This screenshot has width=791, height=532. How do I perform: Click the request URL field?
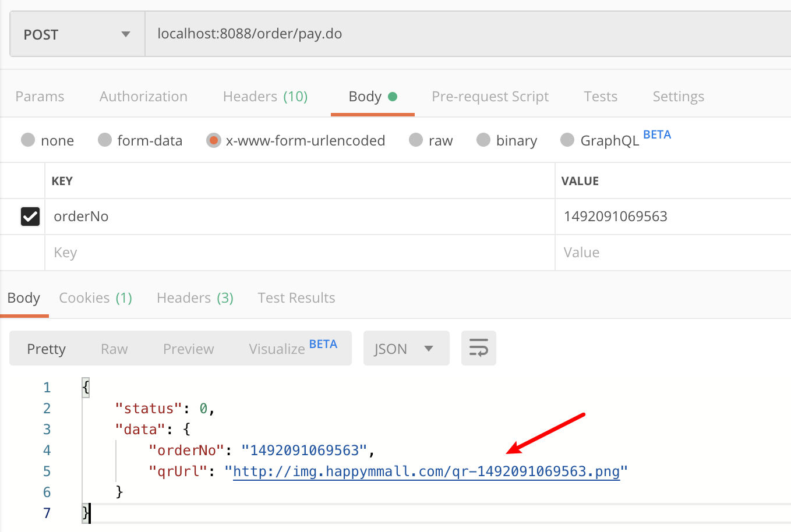468,34
